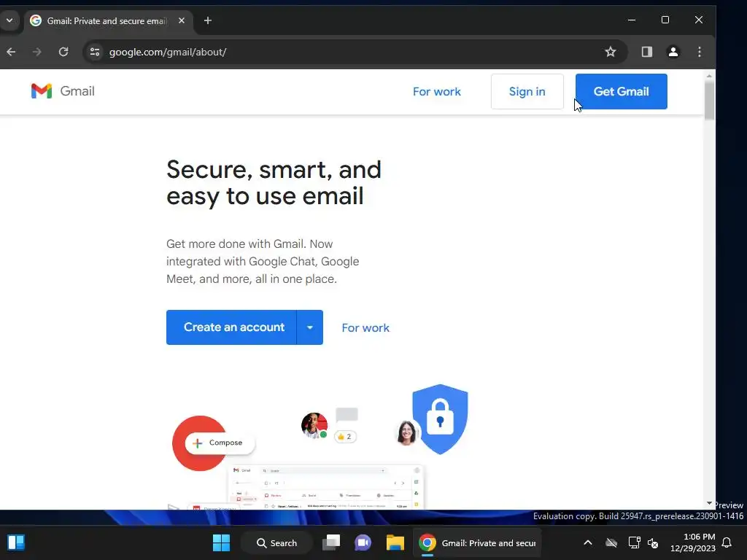Click the scrollbar down arrow
The image size is (747, 560).
tap(709, 503)
